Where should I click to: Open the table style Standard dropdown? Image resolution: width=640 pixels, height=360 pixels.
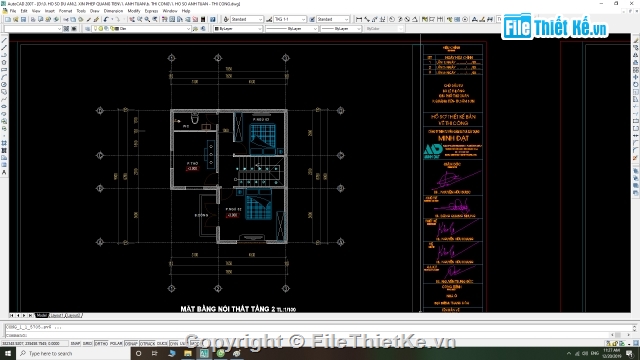(333, 19)
